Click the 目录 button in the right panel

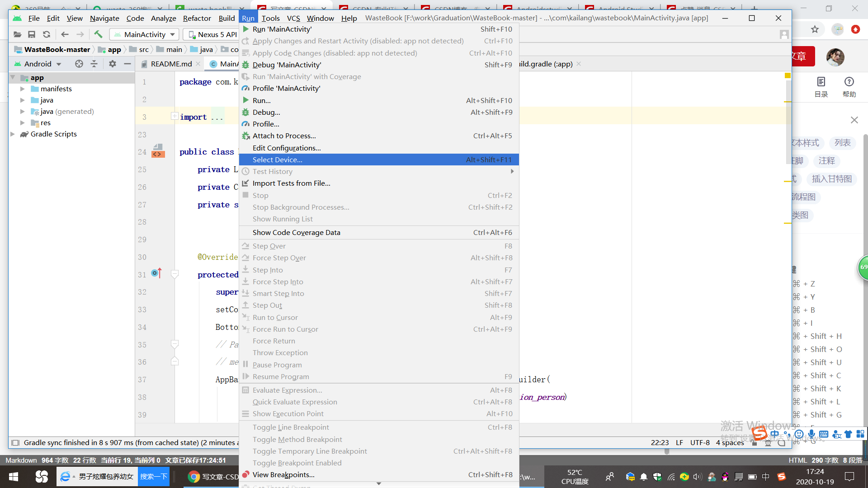pos(821,87)
